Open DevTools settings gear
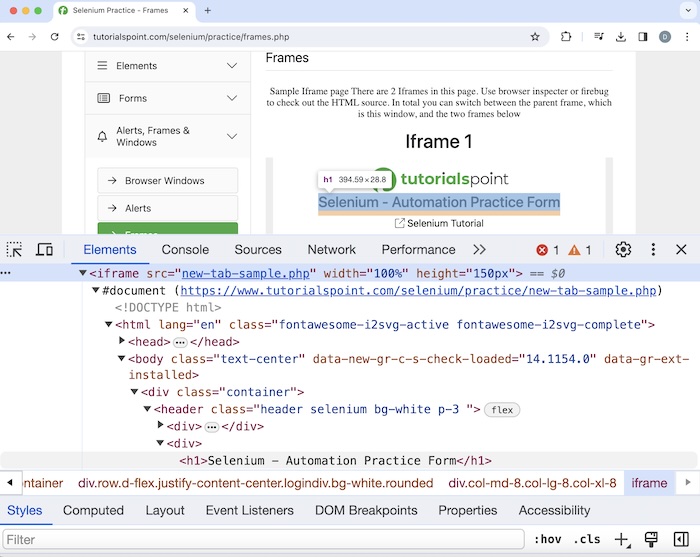The width and height of the screenshot is (700, 557). coord(623,249)
